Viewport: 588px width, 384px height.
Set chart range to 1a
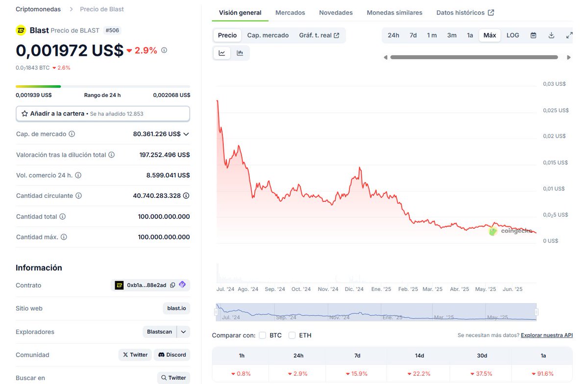[x=470, y=35]
